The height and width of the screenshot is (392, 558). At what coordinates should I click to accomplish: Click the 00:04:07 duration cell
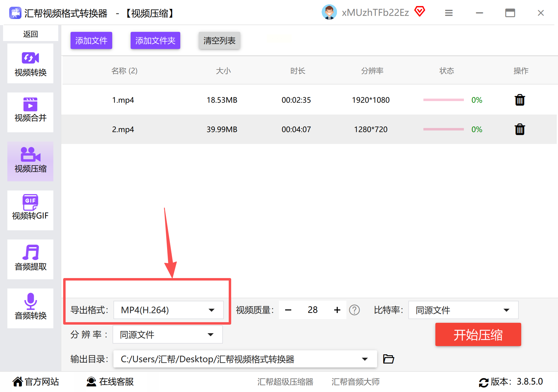296,130
